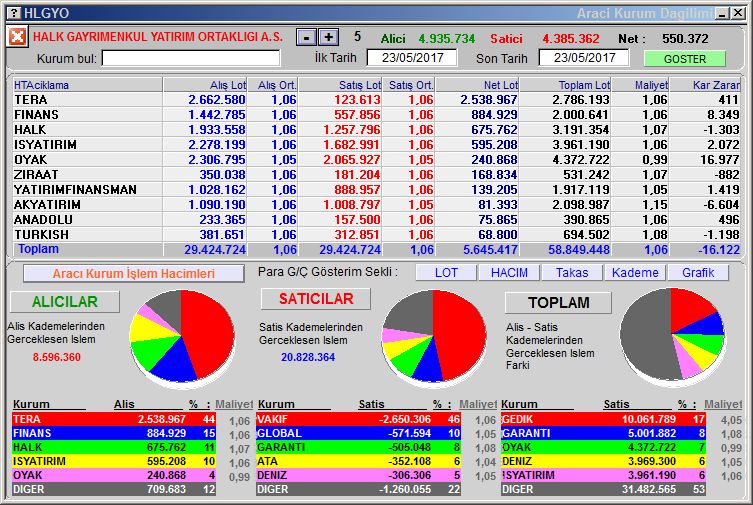Click the Net value 550.372
Viewport: 753px width, 505px height.
685,38
